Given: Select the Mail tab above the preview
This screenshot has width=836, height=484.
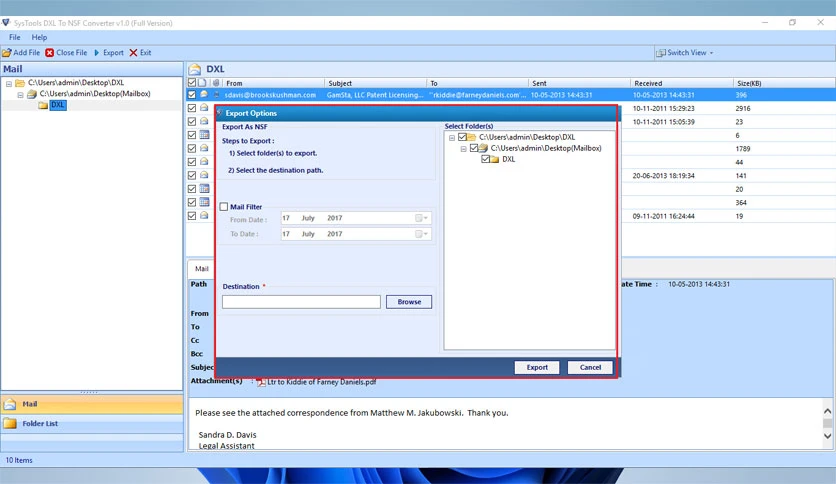Looking at the screenshot, I should click(x=202, y=269).
